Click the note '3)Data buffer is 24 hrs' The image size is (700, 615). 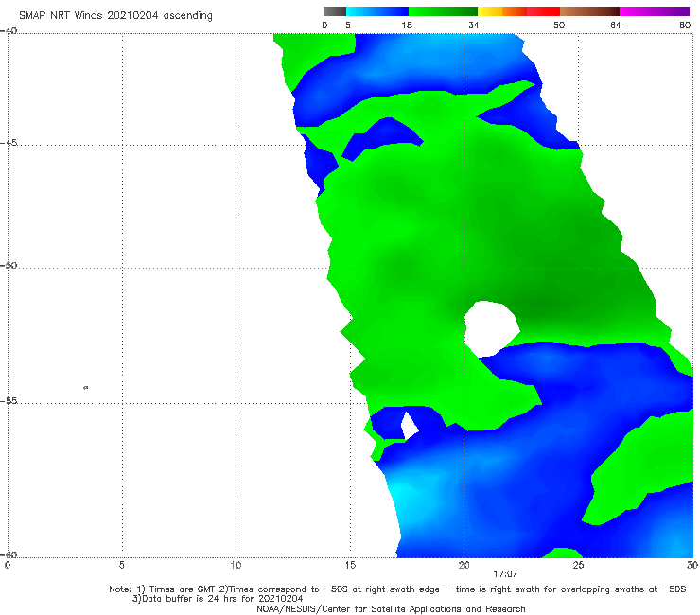[x=218, y=599]
